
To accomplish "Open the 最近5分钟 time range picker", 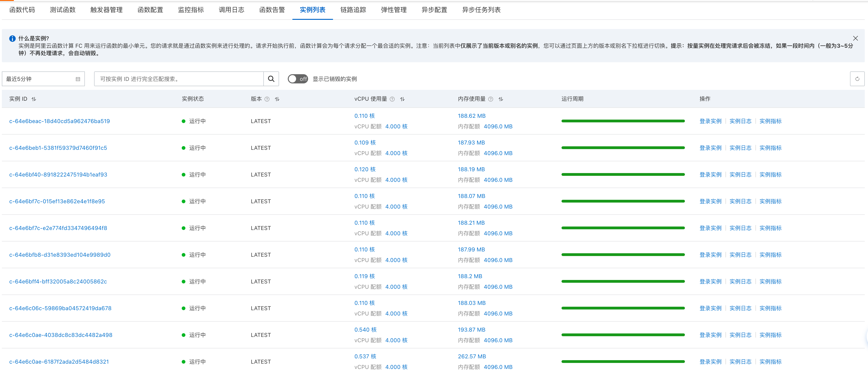I will (43, 79).
